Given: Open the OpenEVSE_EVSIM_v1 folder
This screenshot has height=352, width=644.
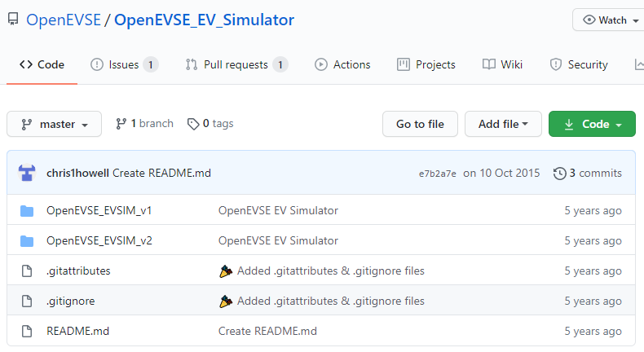Looking at the screenshot, I should tap(99, 210).
